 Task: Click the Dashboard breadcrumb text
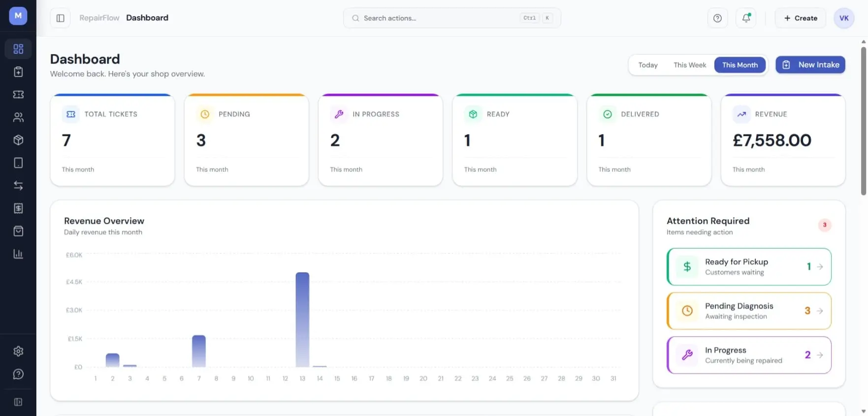tap(147, 18)
